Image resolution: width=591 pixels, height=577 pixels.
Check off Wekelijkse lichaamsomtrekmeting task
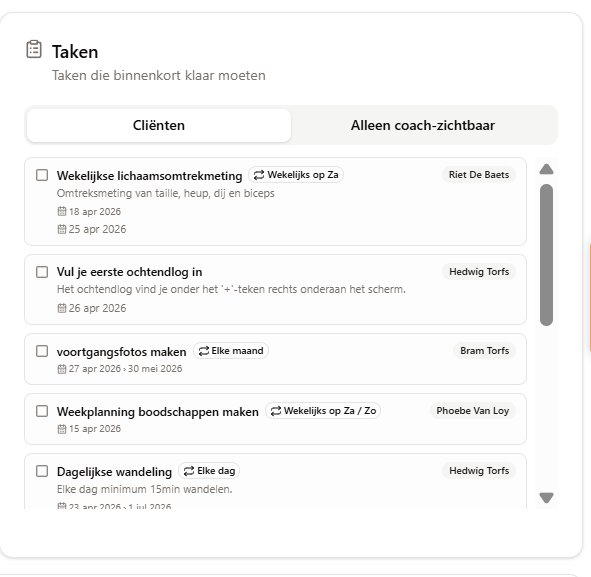pyautogui.click(x=42, y=175)
